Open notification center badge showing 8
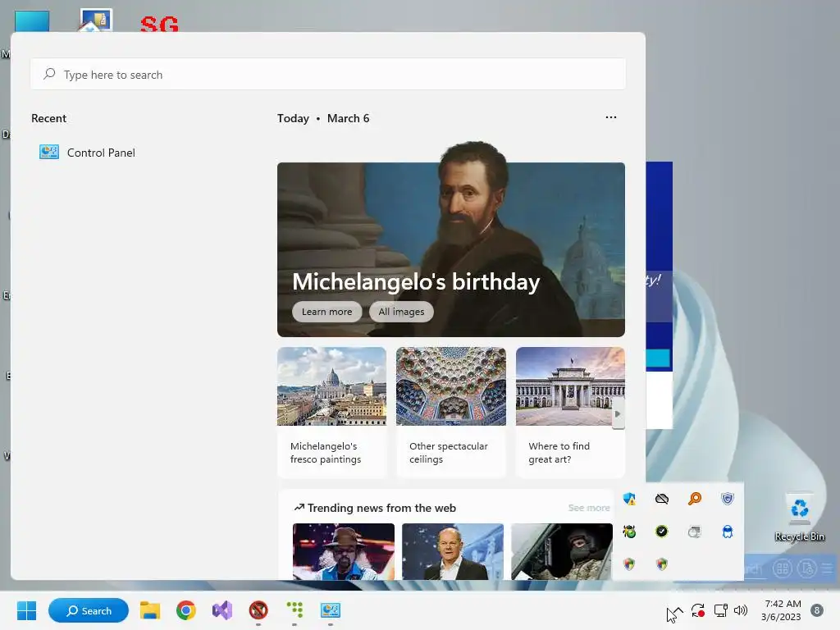840x630 pixels. [817, 610]
